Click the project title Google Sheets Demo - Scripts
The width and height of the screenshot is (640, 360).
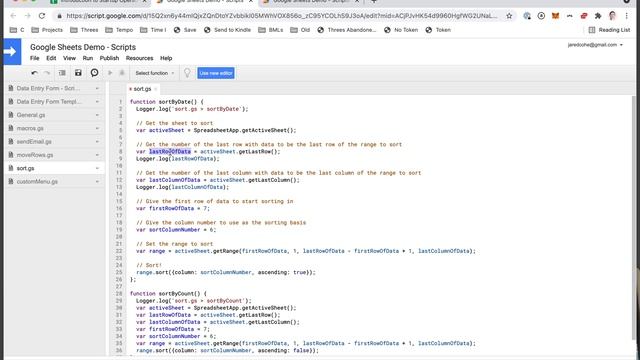(83, 47)
